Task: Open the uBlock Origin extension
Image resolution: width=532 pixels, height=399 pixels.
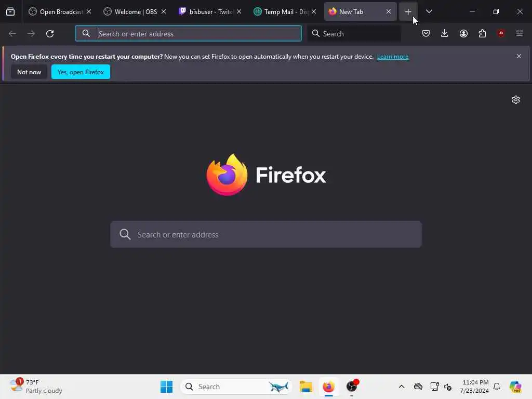Action: click(501, 33)
